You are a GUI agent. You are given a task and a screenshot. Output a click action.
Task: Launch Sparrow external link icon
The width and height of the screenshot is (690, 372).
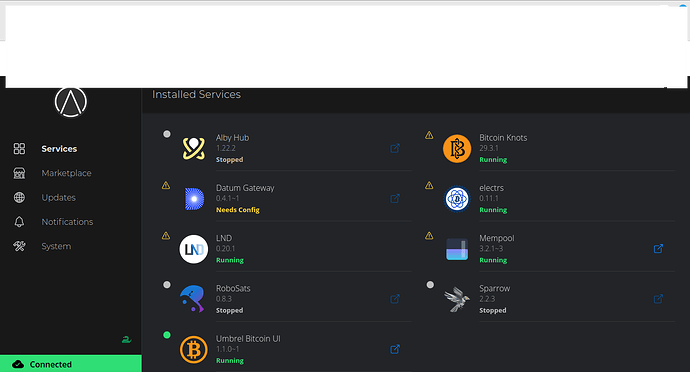(x=658, y=299)
